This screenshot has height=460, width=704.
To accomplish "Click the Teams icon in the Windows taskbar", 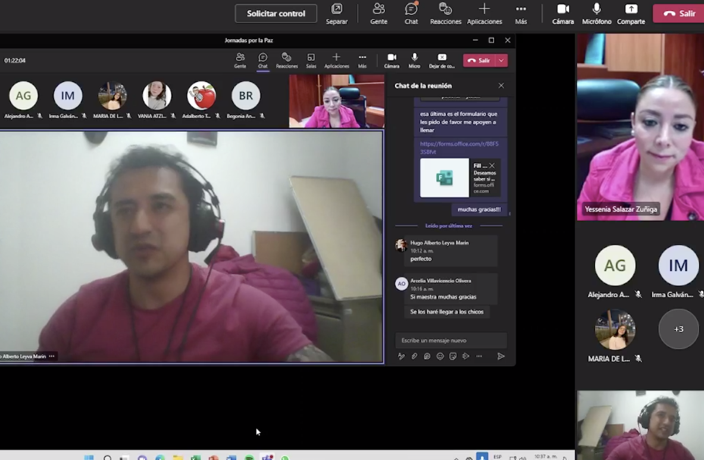I will [268, 457].
